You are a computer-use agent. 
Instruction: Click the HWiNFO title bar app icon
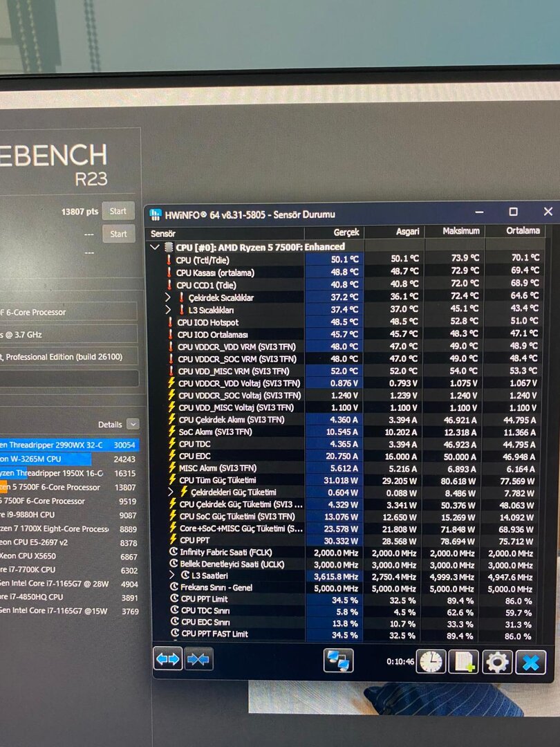coord(156,215)
